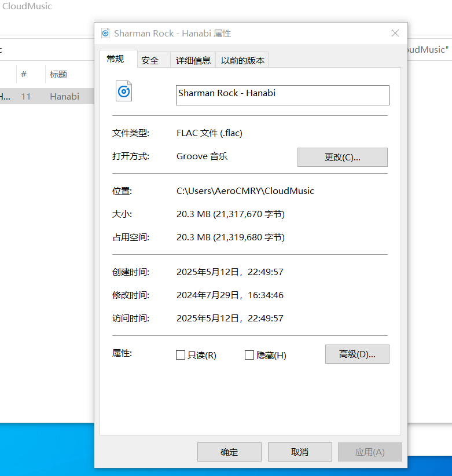Click the disabled 应用(A) button

[370, 452]
